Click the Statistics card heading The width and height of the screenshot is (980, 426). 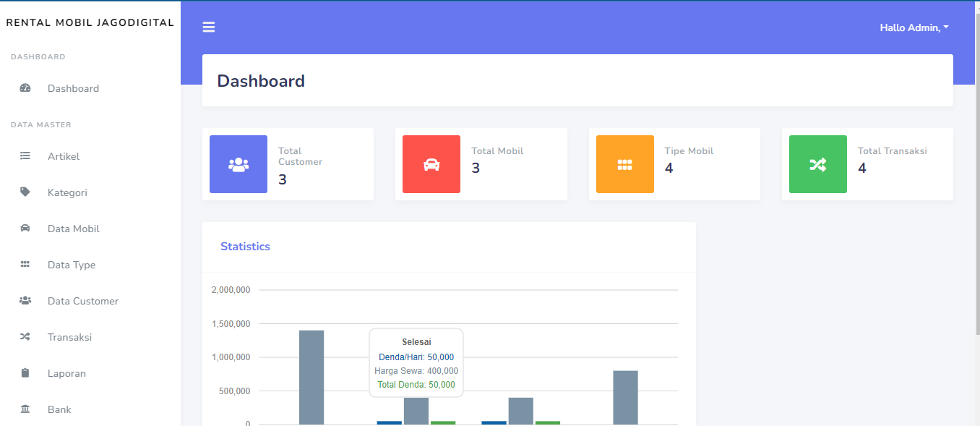point(245,247)
